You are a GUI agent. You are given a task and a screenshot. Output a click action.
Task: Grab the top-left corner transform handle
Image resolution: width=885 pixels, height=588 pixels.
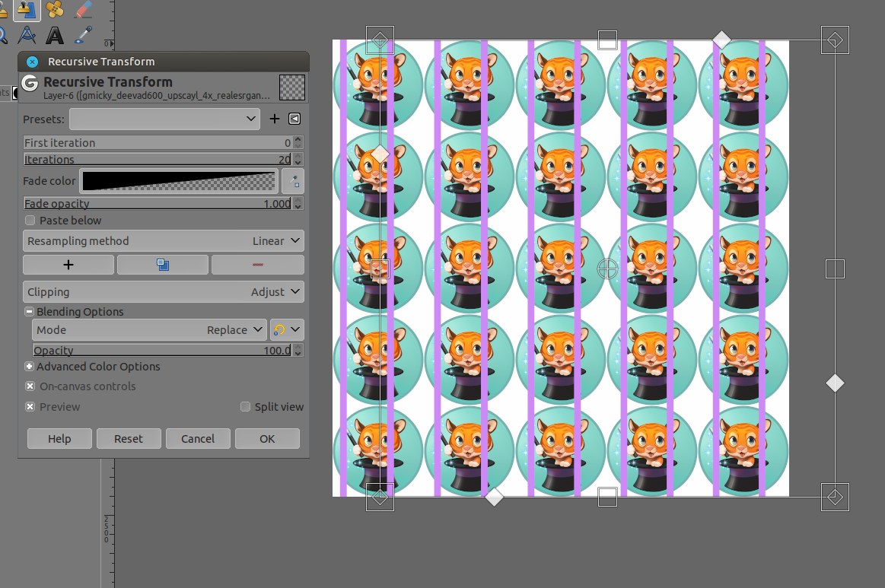[x=380, y=40]
